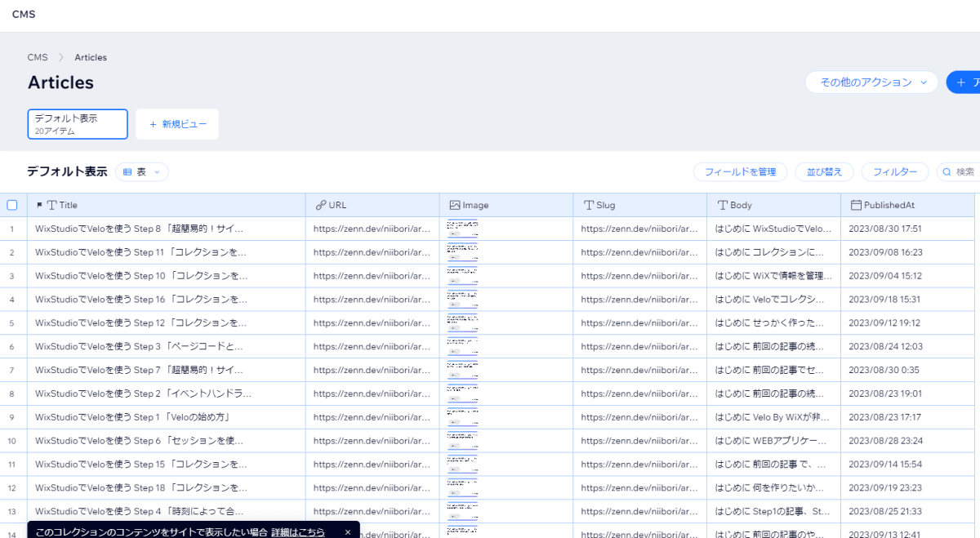Click body cell はじめに WEBアプリケー
The width and height of the screenshot is (980, 538).
pos(774,441)
